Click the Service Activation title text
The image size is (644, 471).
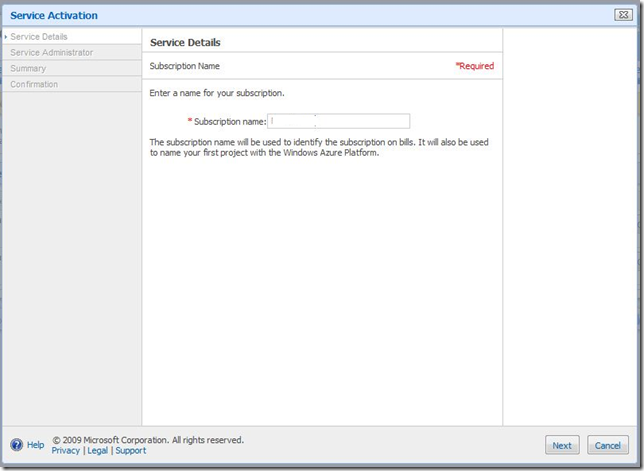(x=54, y=16)
